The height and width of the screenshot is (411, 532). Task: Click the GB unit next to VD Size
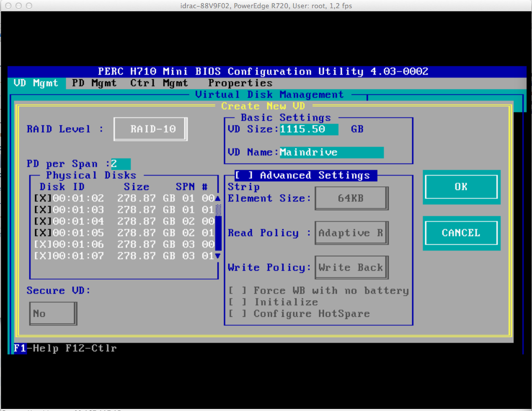[x=357, y=129]
